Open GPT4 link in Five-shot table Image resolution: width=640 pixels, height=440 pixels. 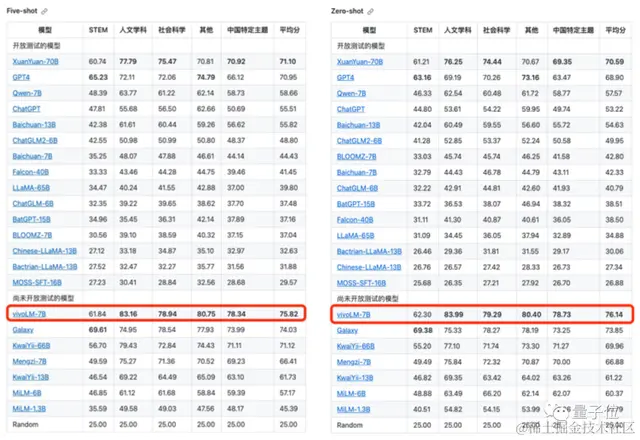[x=21, y=77]
